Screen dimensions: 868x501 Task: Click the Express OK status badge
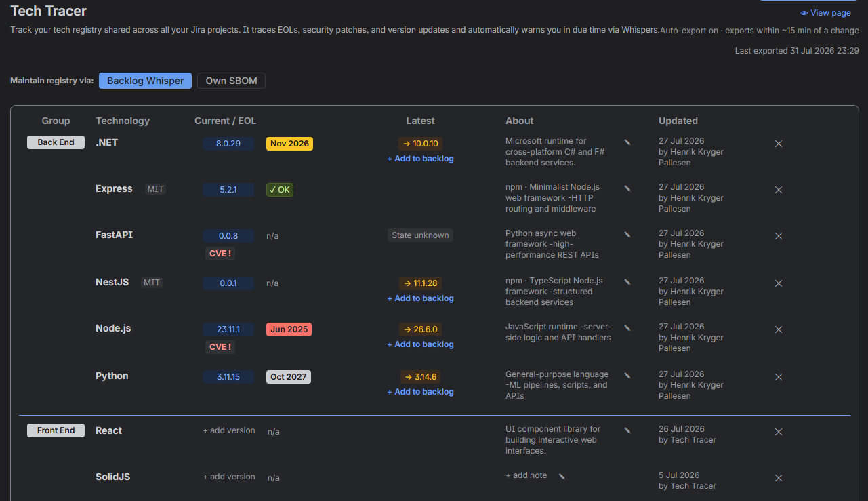[x=280, y=190]
